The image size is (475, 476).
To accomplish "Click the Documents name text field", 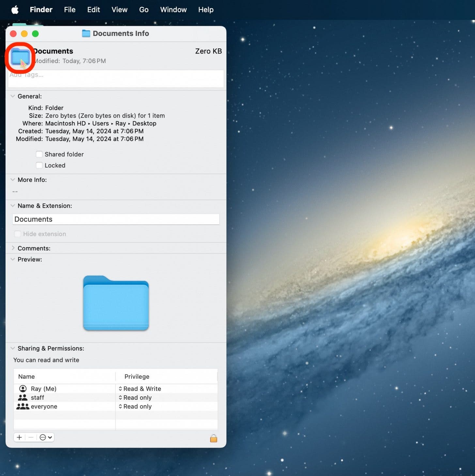I will coord(116,219).
